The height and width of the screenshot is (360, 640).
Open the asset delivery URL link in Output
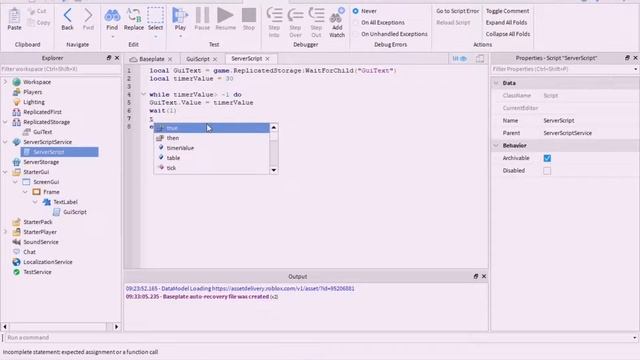coord(283,289)
